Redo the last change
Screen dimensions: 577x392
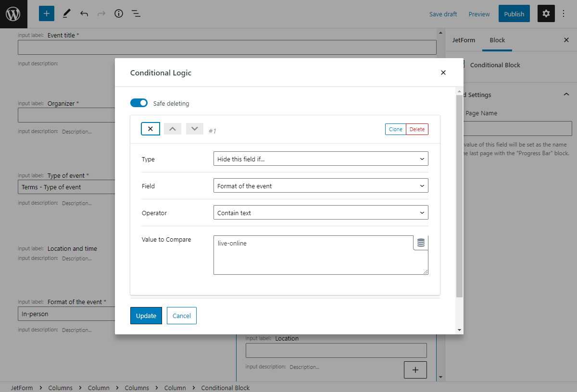[x=101, y=13]
